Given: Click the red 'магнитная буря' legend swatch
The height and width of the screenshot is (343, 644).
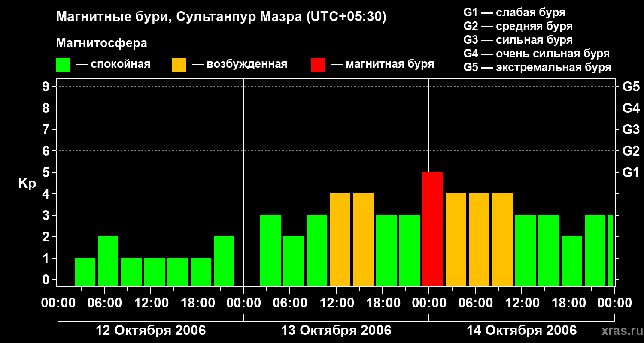Looking at the screenshot, I should click(318, 65).
